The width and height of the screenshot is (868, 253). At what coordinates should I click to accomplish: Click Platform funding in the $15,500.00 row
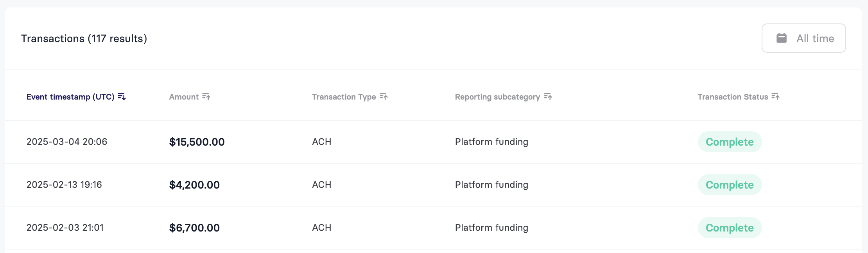tap(491, 142)
